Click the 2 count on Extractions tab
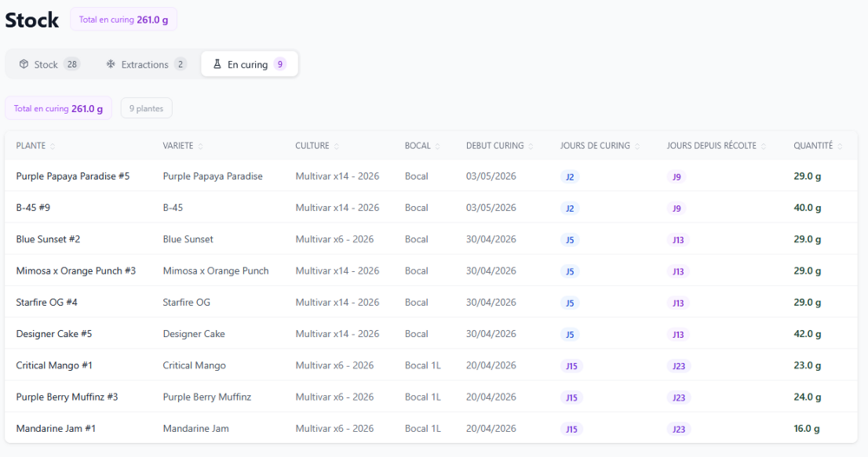The image size is (868, 457). pyautogui.click(x=180, y=64)
